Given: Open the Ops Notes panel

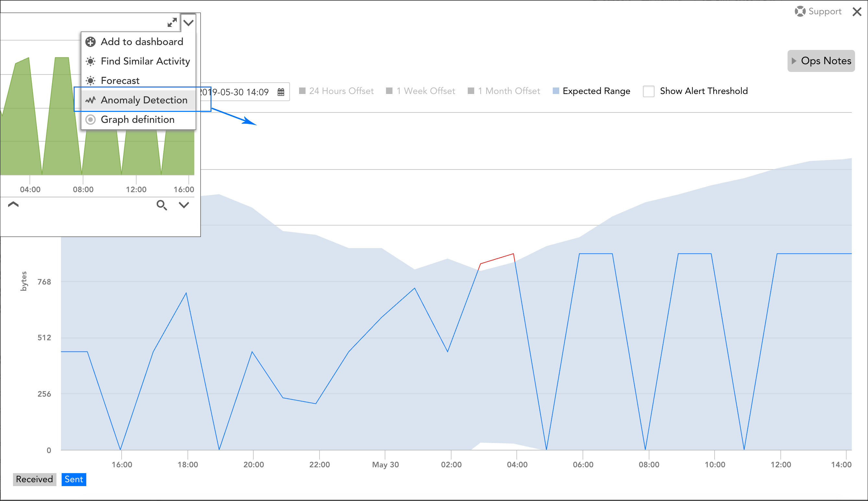Looking at the screenshot, I should point(821,61).
